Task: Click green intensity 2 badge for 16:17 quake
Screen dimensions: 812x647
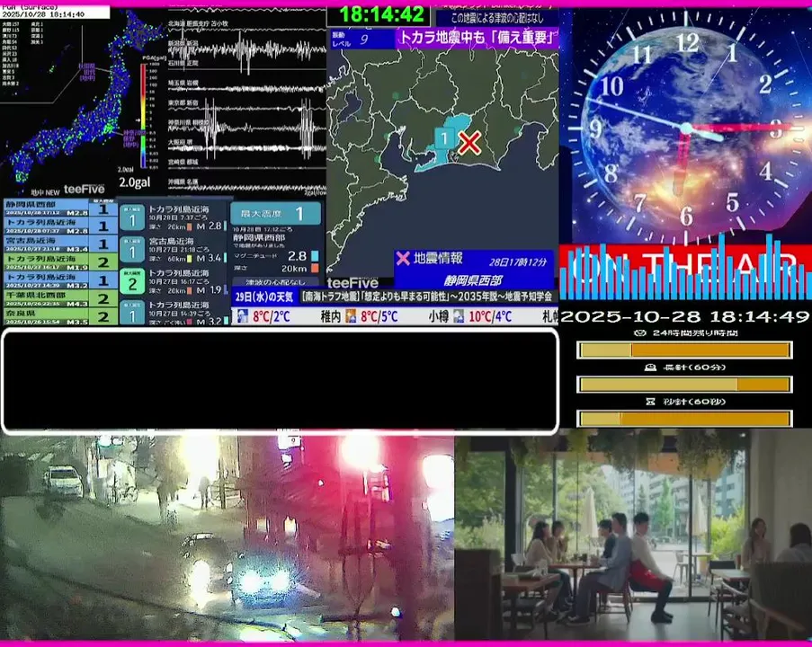Action: tap(132, 281)
